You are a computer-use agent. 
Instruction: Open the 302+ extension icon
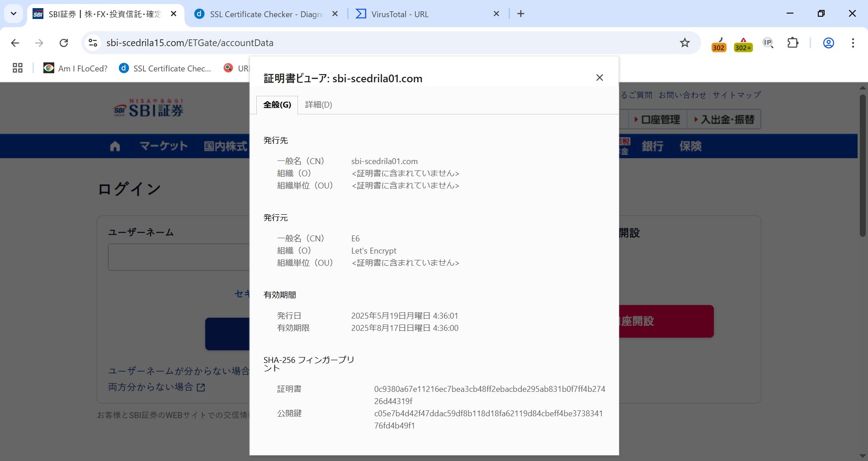743,44
